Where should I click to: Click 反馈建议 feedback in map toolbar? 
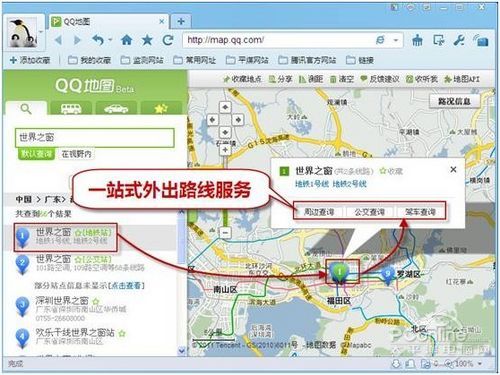(380, 79)
